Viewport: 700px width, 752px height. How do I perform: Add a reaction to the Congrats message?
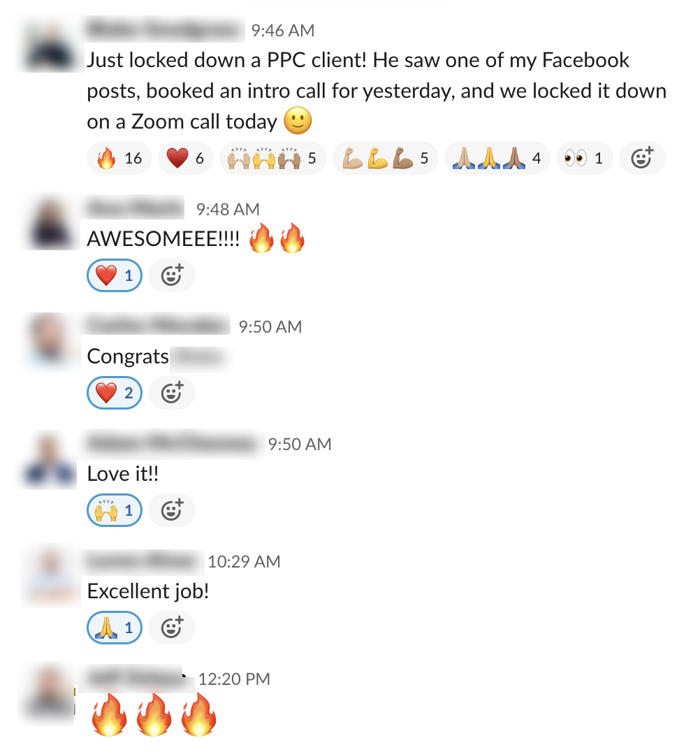pos(172,393)
